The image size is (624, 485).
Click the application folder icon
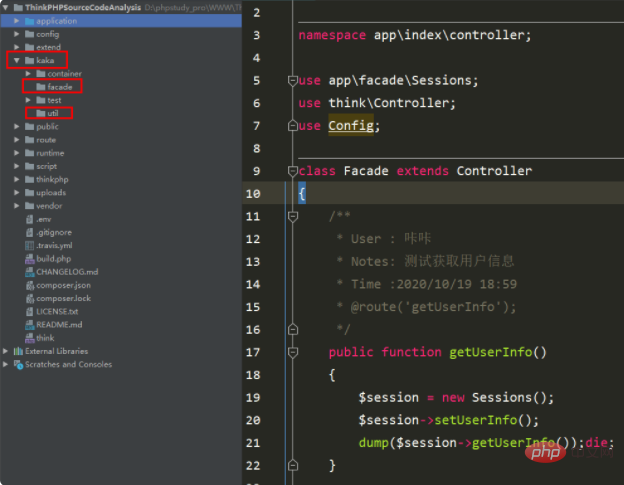(x=29, y=21)
